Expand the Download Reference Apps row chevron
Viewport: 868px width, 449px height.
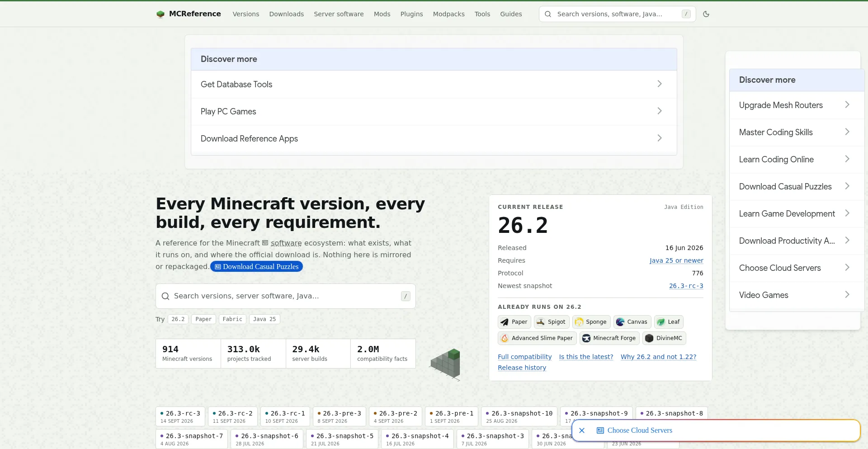point(660,138)
